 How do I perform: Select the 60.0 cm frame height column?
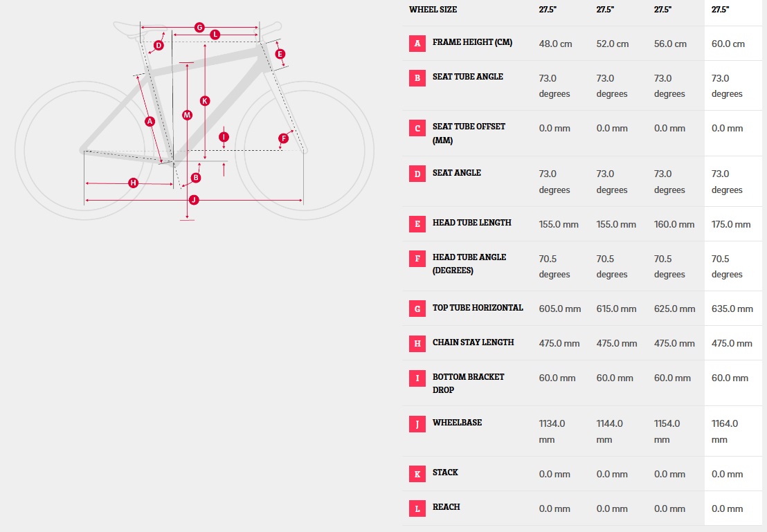728,44
